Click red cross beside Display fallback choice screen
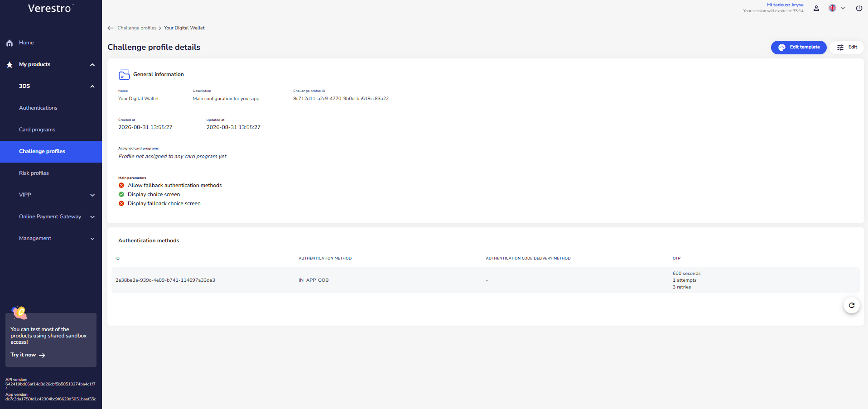 click(x=121, y=203)
